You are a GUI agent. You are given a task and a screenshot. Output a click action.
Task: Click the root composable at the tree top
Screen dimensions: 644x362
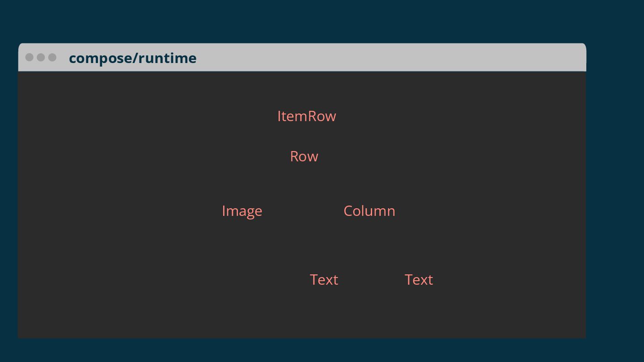point(306,116)
